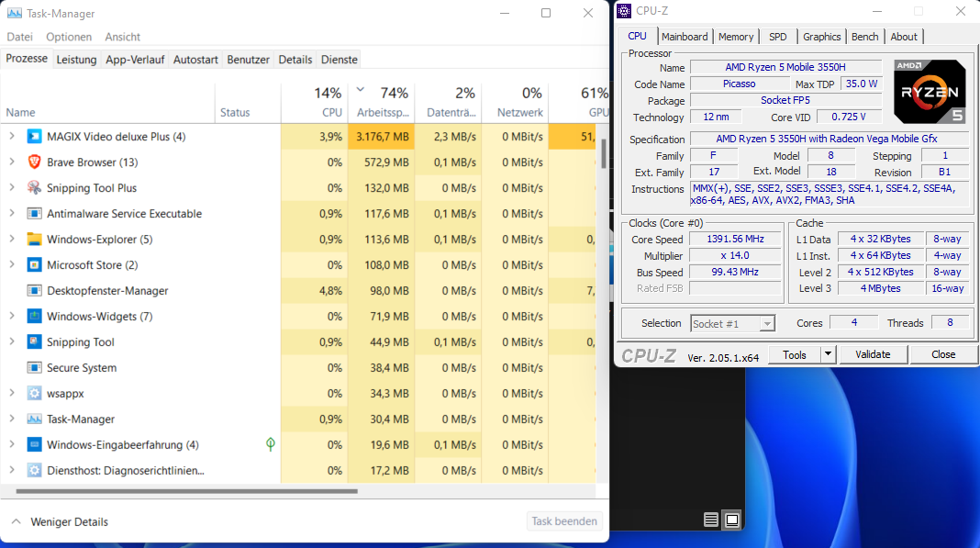Image resolution: width=980 pixels, height=548 pixels.
Task: Open the Datei menu
Action: [x=19, y=37]
